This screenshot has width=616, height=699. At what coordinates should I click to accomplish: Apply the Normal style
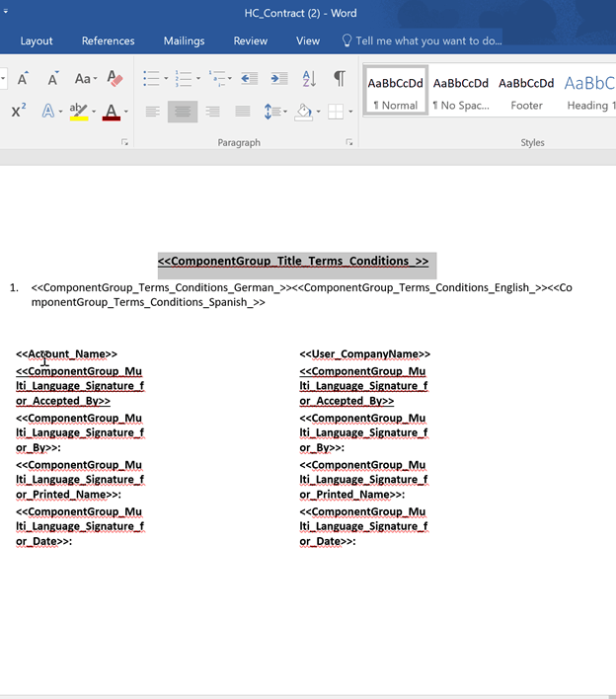click(x=395, y=91)
